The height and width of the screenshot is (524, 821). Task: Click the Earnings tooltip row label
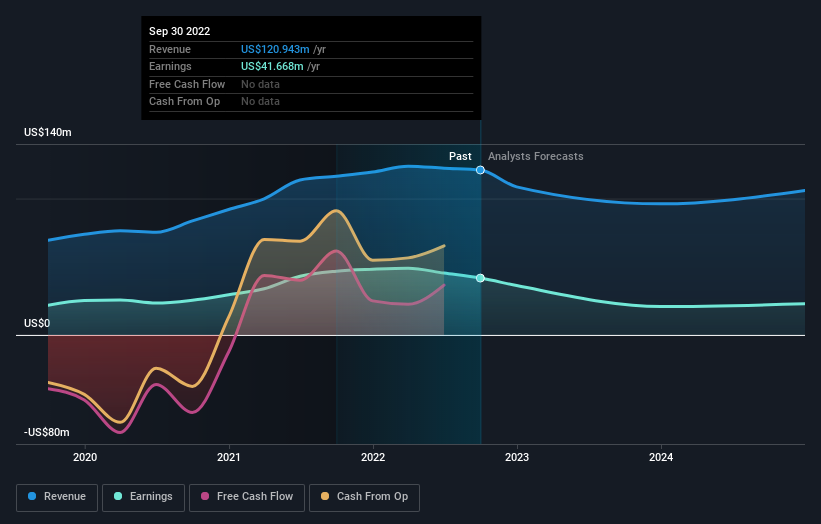pos(170,66)
